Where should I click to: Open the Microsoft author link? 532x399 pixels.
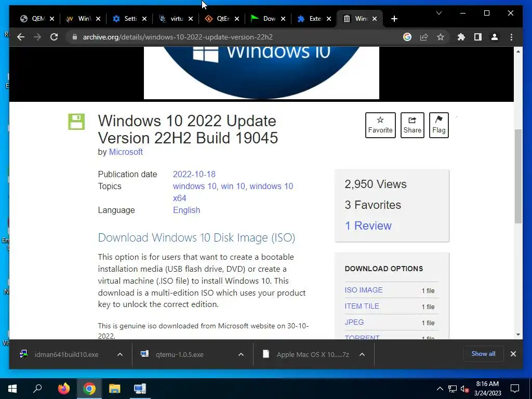pos(126,152)
